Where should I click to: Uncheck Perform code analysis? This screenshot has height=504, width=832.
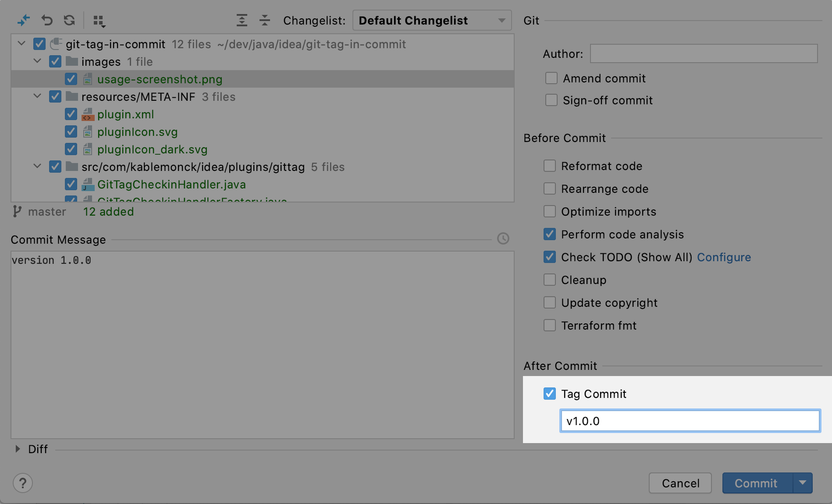click(x=549, y=234)
